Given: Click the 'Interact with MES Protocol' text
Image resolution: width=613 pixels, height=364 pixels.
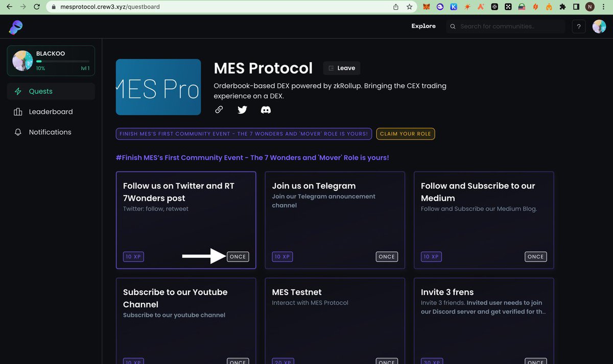Looking at the screenshot, I should (310, 303).
